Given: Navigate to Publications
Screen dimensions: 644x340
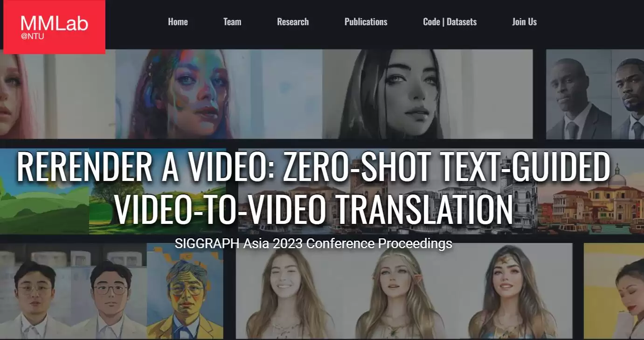Looking at the screenshot, I should [366, 22].
